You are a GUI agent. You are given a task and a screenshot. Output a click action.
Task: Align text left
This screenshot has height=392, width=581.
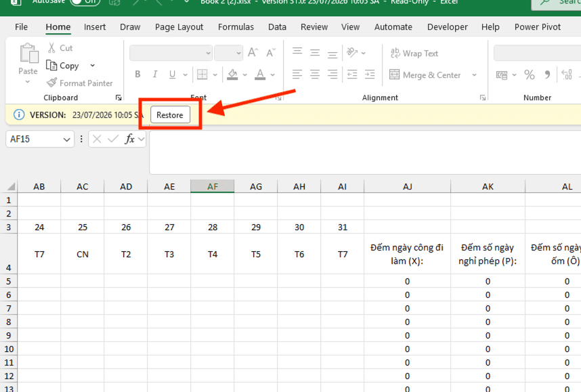pyautogui.click(x=297, y=74)
